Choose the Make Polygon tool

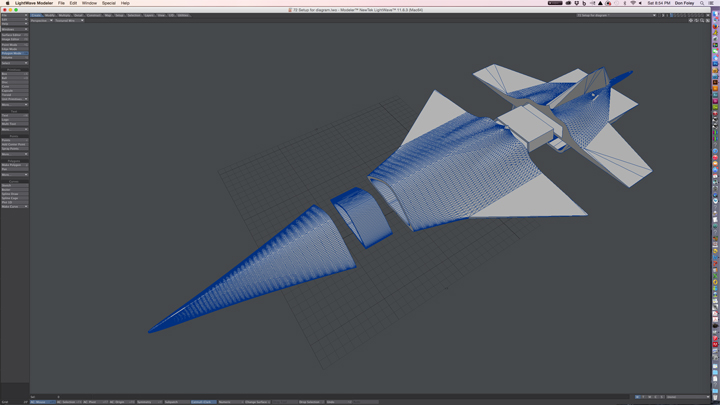pos(14,164)
